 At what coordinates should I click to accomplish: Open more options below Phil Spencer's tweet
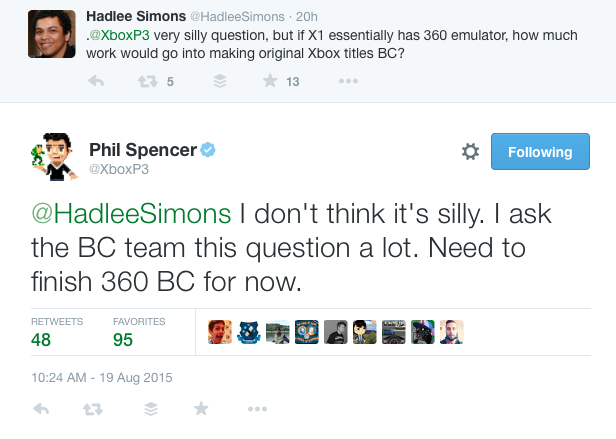[x=257, y=409]
